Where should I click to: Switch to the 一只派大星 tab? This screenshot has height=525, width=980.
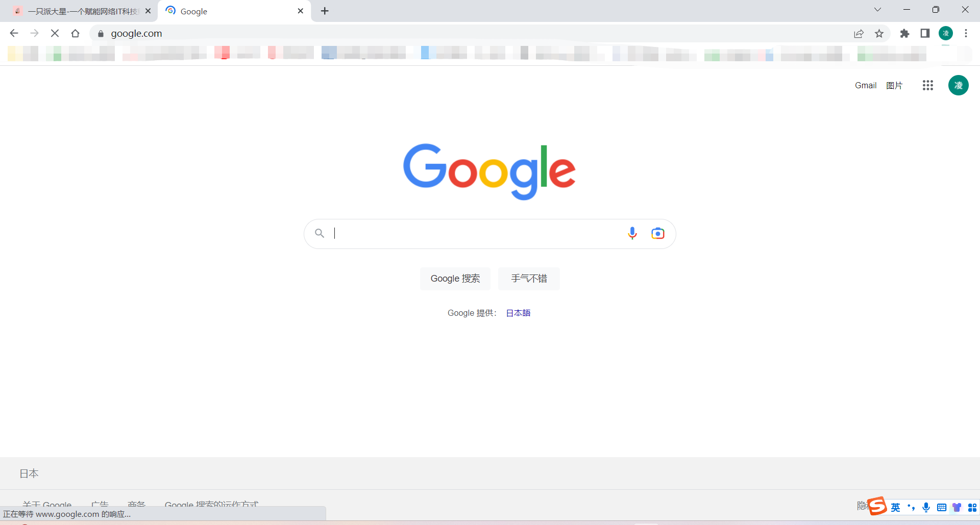point(82,11)
